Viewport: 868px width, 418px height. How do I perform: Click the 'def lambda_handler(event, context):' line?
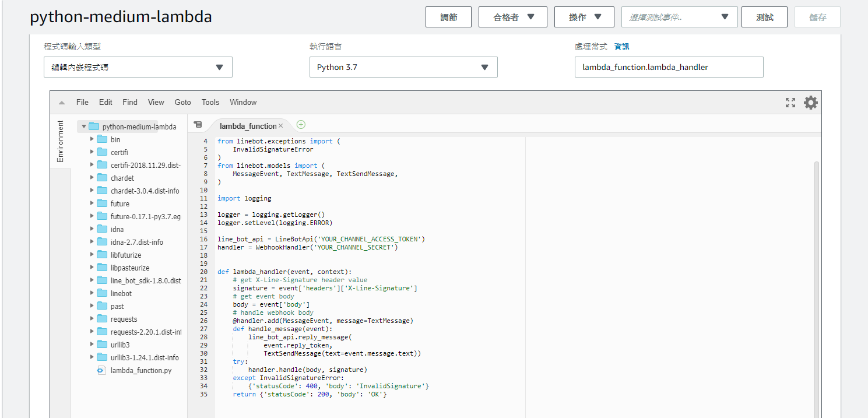tap(284, 272)
